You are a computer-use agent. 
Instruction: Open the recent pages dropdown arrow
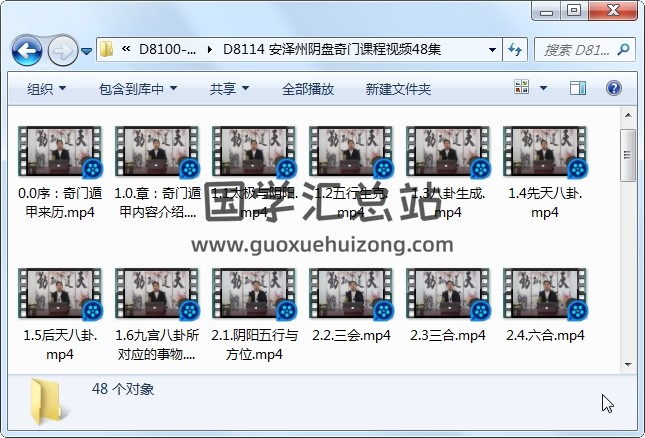pos(86,51)
